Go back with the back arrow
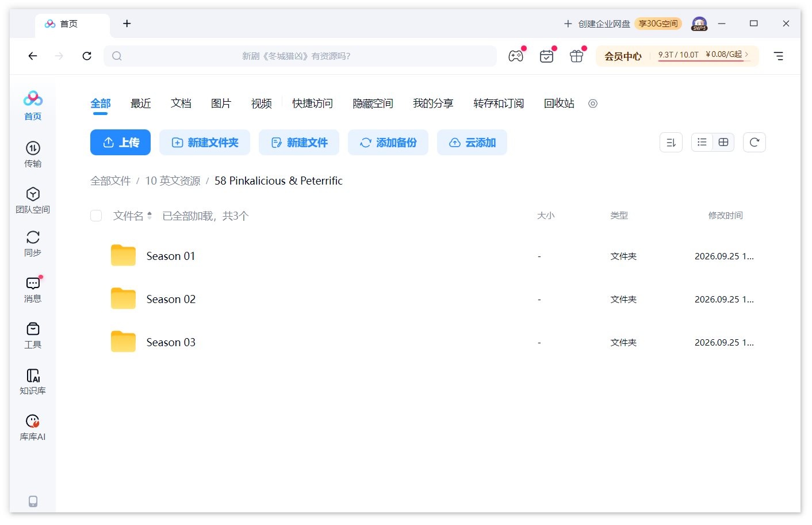The height and width of the screenshot is (525, 812). pos(33,56)
